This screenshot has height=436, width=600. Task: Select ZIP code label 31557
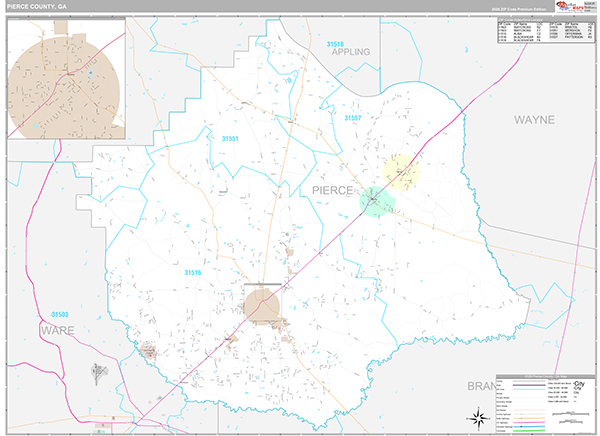(352, 118)
